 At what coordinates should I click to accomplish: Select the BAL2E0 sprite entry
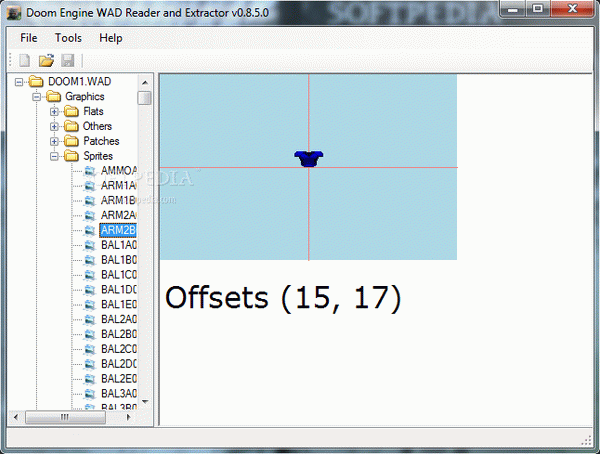click(119, 379)
